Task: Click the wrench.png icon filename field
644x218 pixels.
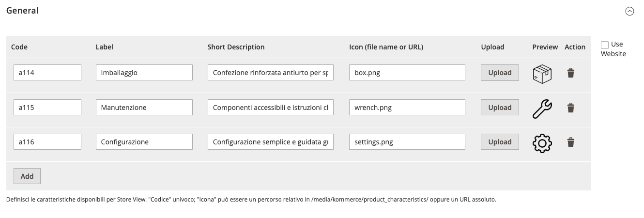Action: [407, 108]
